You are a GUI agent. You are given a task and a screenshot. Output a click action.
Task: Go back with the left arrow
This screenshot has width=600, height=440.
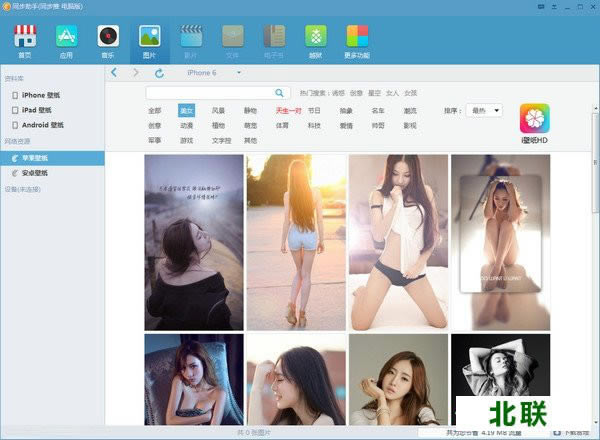(114, 73)
